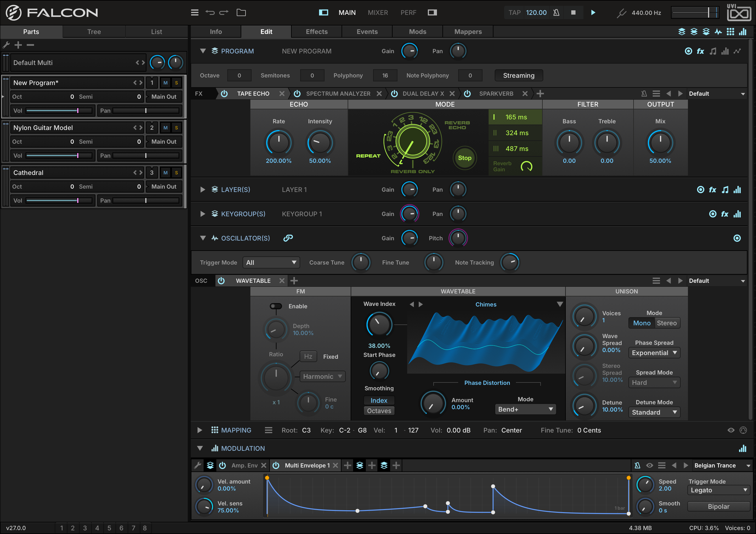The height and width of the screenshot is (534, 756).
Task: Switch to the Mods tab
Action: 418,32
